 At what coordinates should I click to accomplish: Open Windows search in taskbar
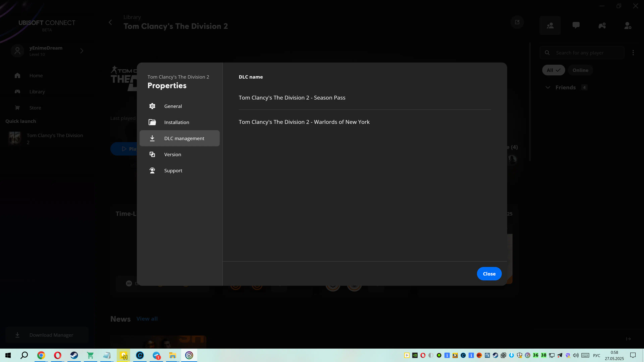[24, 355]
